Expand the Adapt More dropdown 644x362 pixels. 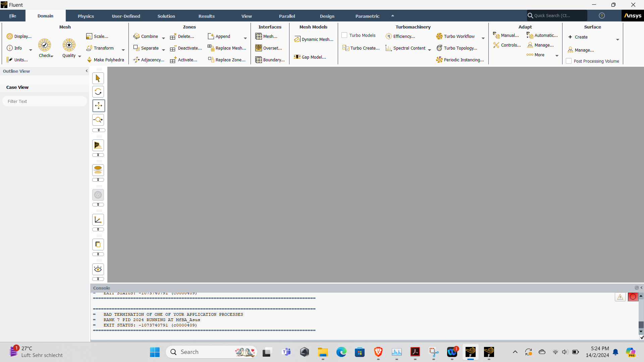(x=557, y=56)
